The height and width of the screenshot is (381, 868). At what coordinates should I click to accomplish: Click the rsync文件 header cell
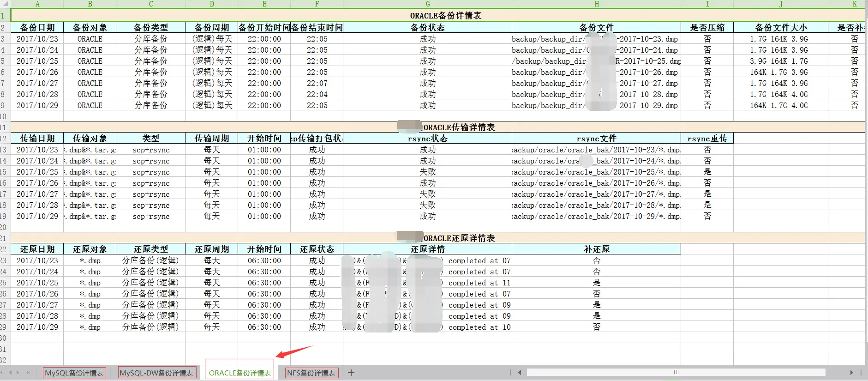(x=597, y=138)
